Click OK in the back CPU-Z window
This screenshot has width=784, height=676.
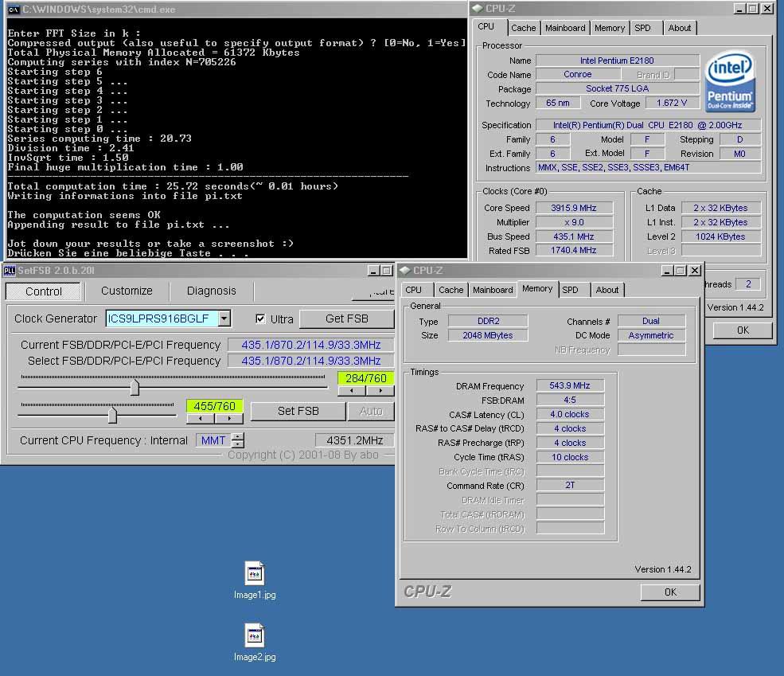coord(743,330)
